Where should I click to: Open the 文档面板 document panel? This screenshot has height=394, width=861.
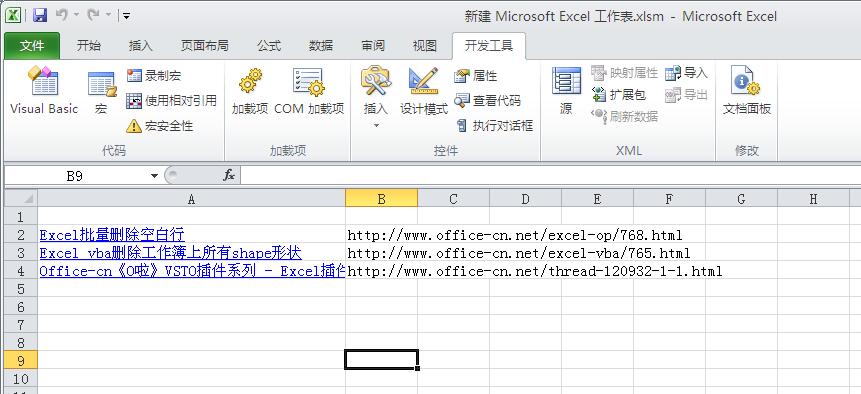(x=746, y=91)
